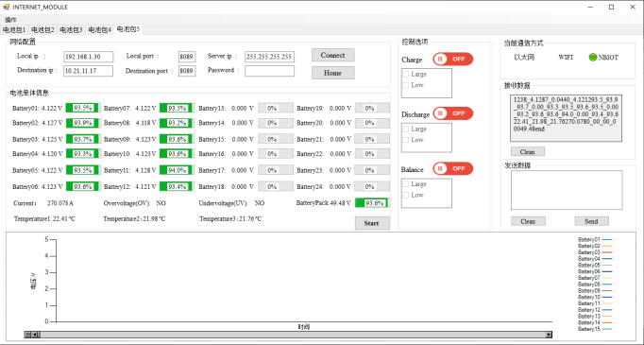Switch to the 电池包3 tab
The height and width of the screenshot is (345, 644).
[71, 30]
